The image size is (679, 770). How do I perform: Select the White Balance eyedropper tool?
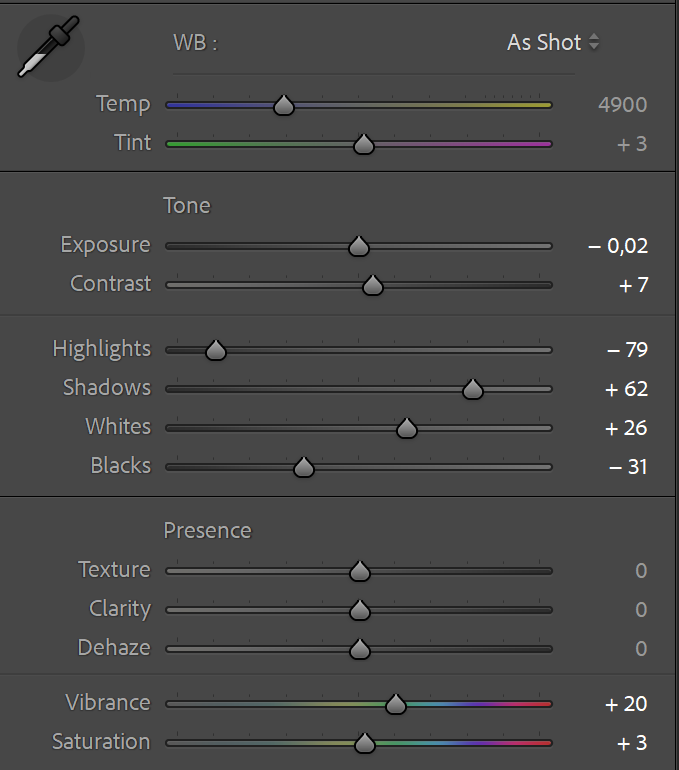coord(47,48)
